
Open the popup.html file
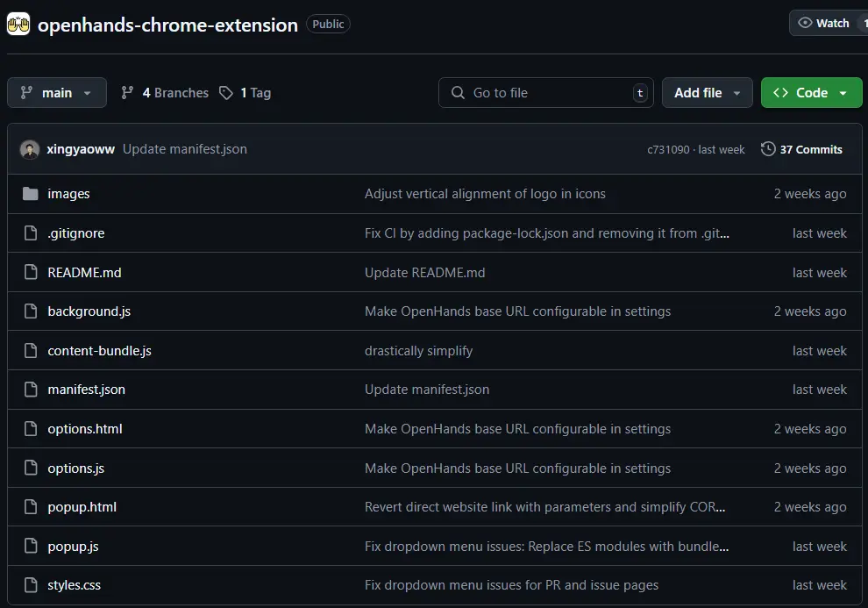(x=82, y=507)
